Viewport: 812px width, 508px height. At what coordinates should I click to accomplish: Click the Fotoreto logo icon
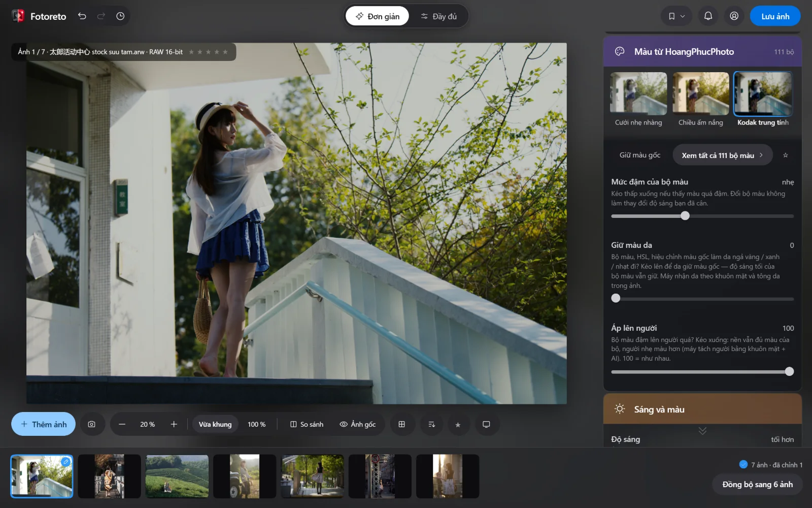tap(18, 16)
